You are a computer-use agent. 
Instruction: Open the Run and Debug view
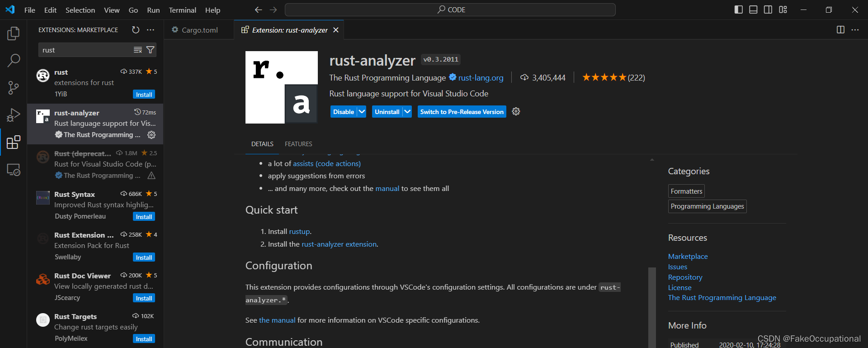pyautogui.click(x=14, y=115)
